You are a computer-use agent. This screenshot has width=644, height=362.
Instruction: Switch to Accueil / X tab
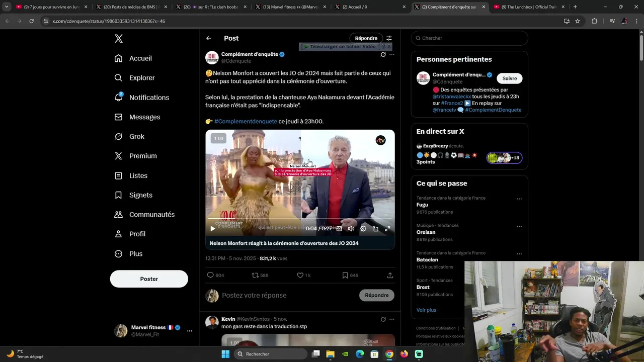(370, 7)
